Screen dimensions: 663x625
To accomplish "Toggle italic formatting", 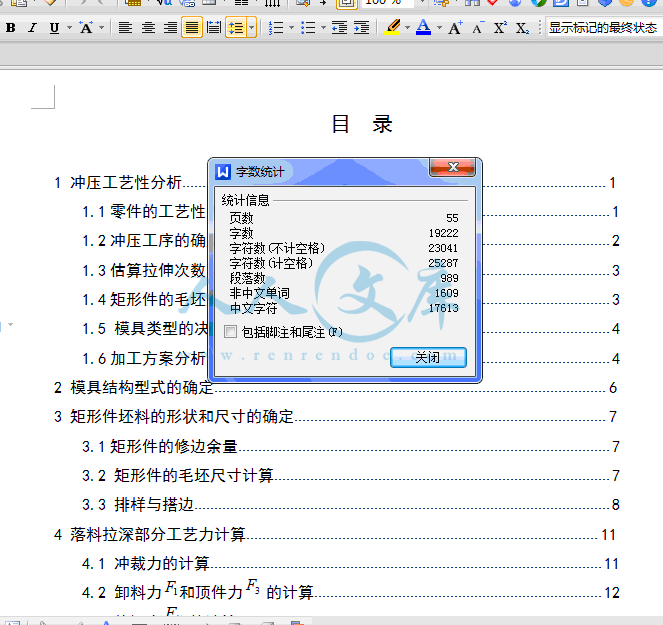I will click(33, 28).
